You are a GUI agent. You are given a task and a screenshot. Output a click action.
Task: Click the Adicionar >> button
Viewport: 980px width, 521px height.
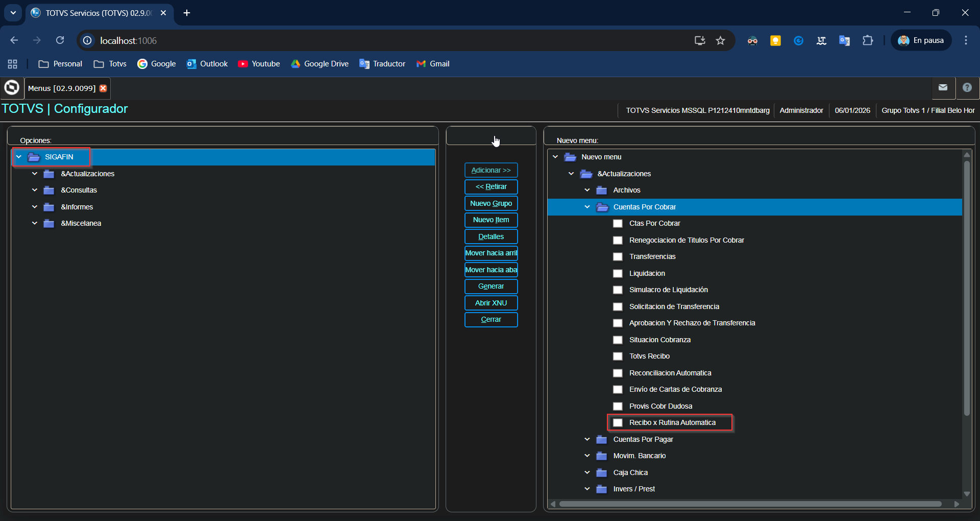[x=491, y=170]
